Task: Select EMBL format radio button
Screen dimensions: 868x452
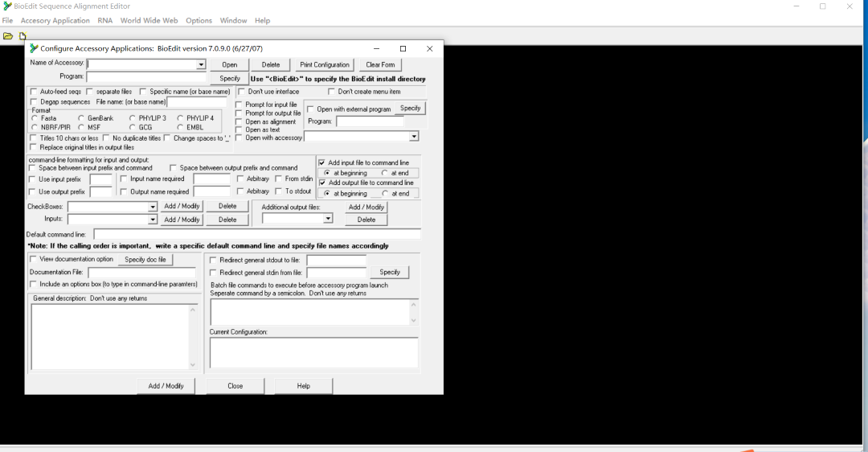Action: [x=181, y=127]
